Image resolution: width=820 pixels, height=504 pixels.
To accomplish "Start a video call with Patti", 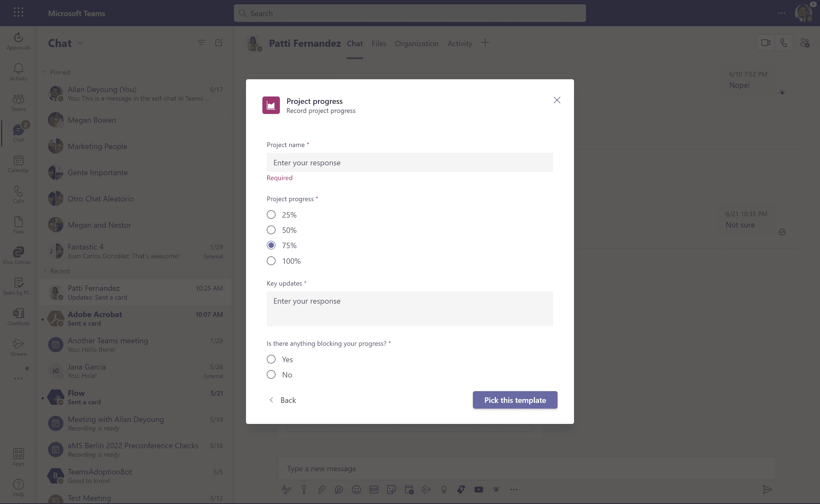I will (x=766, y=43).
